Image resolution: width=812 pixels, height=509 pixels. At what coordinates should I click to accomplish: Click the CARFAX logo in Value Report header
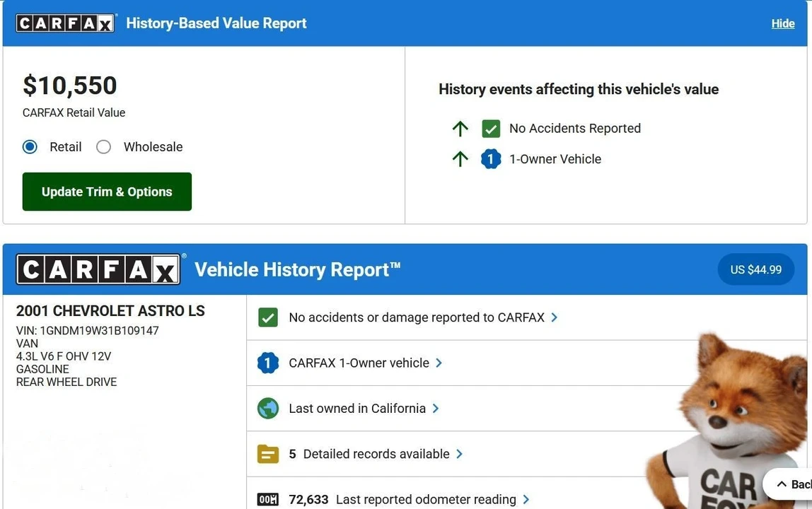pyautogui.click(x=65, y=23)
